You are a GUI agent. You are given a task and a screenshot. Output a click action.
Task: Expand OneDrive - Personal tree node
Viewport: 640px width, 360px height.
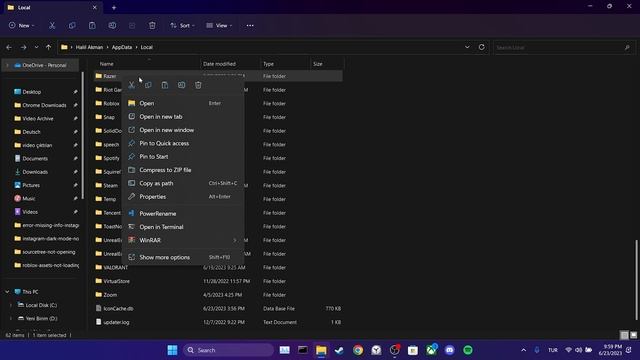click(7, 65)
